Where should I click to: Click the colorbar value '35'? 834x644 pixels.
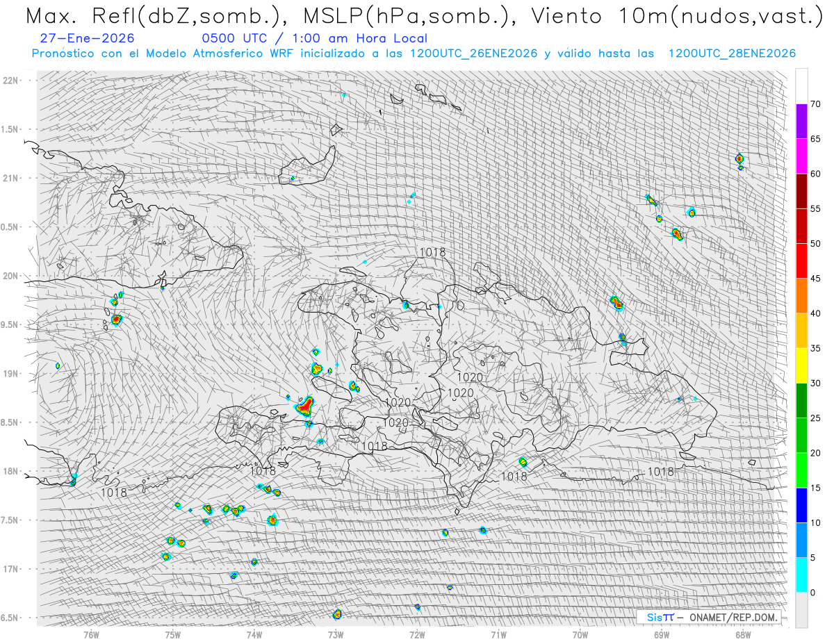pyautogui.click(x=815, y=348)
